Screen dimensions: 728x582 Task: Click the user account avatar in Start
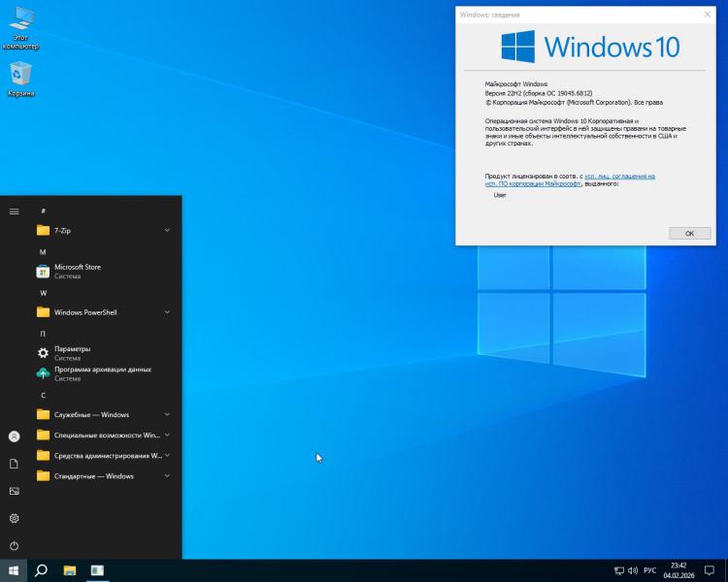tap(14, 436)
